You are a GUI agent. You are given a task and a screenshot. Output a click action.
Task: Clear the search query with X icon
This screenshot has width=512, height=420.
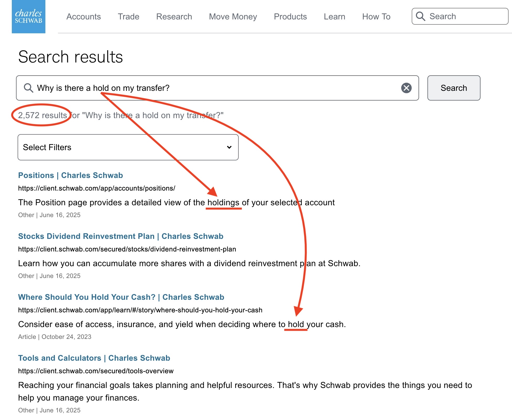(406, 88)
